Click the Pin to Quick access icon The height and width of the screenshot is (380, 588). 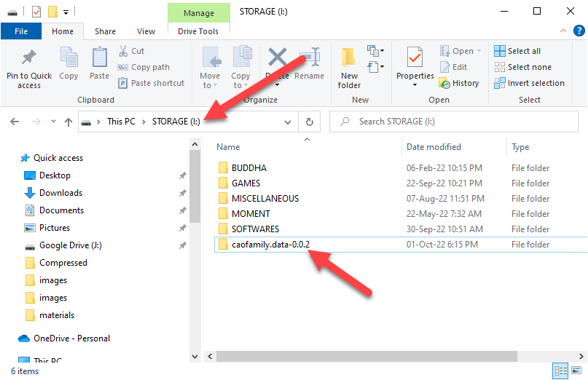tap(29, 58)
